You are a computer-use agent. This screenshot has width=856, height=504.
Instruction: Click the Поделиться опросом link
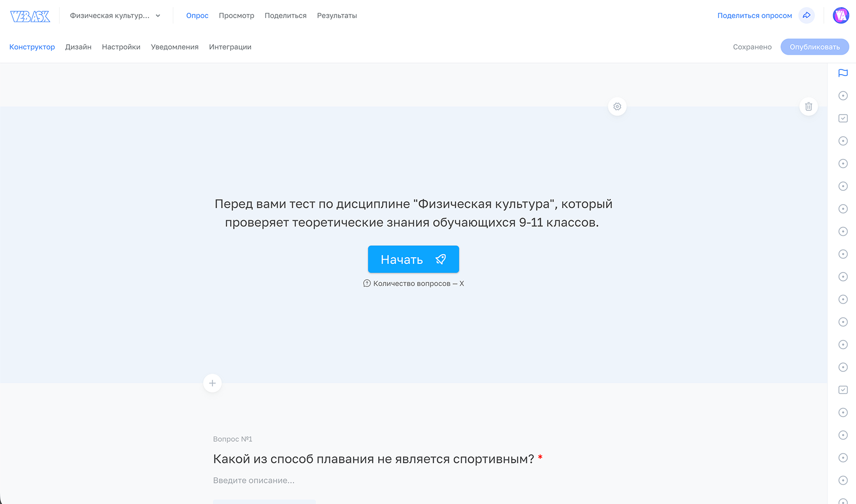coord(754,15)
